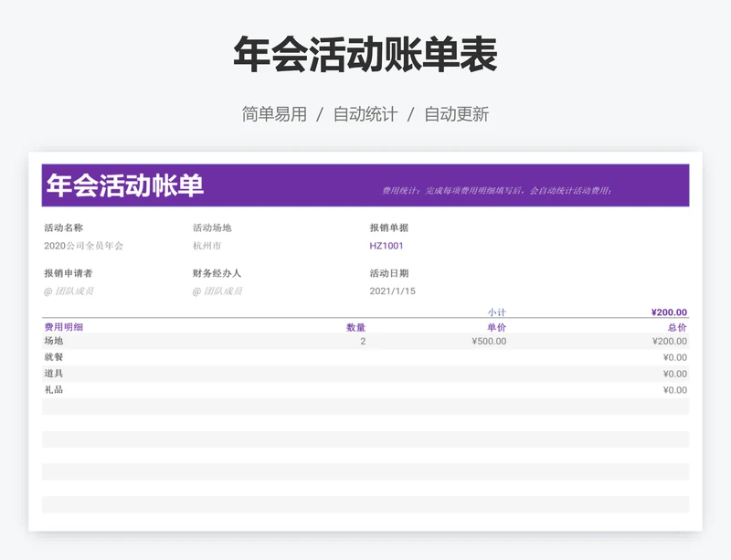Viewport: 731px width, 560px height.
Task: Select the 就餐 expense row label
Action: 54,357
